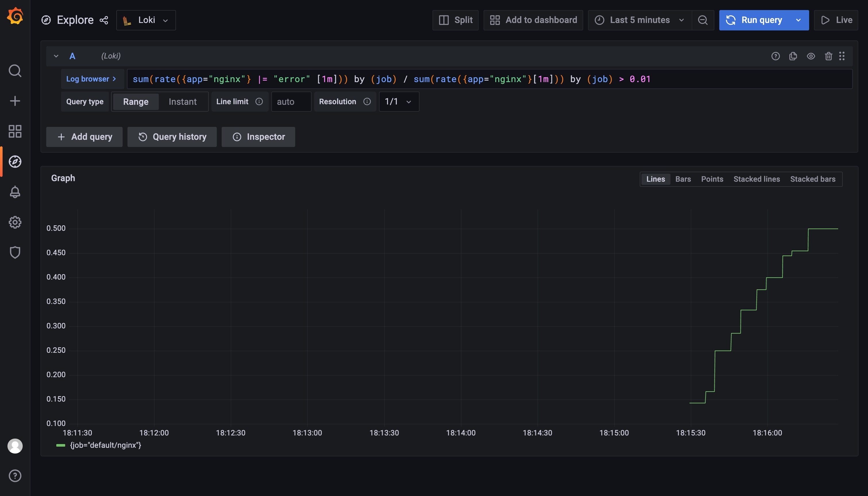The image size is (868, 496).
Task: Open Explore compass icon in sidebar
Action: [15, 162]
